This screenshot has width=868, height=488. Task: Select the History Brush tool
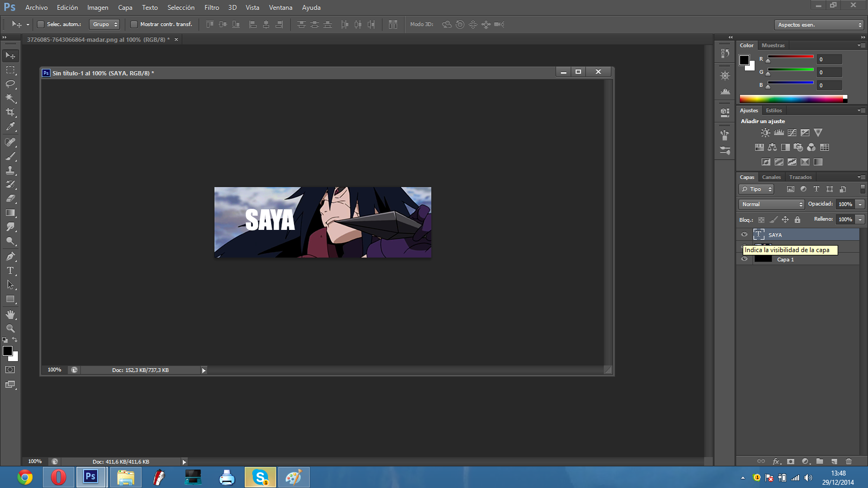(x=10, y=184)
